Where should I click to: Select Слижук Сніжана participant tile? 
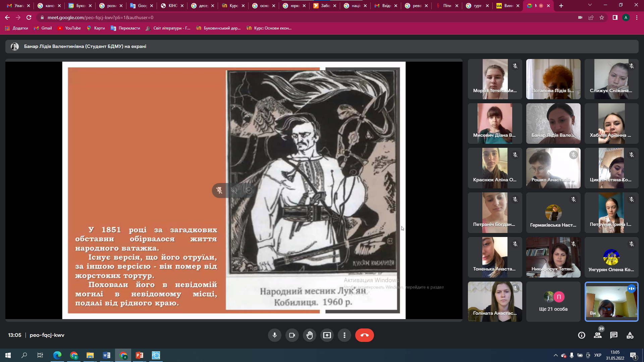(611, 79)
